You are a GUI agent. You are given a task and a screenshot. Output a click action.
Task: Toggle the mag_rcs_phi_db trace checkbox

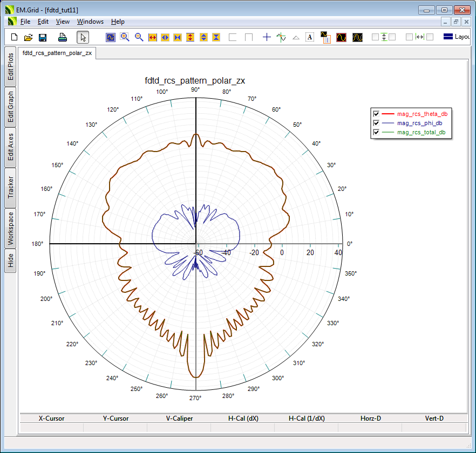coord(376,123)
